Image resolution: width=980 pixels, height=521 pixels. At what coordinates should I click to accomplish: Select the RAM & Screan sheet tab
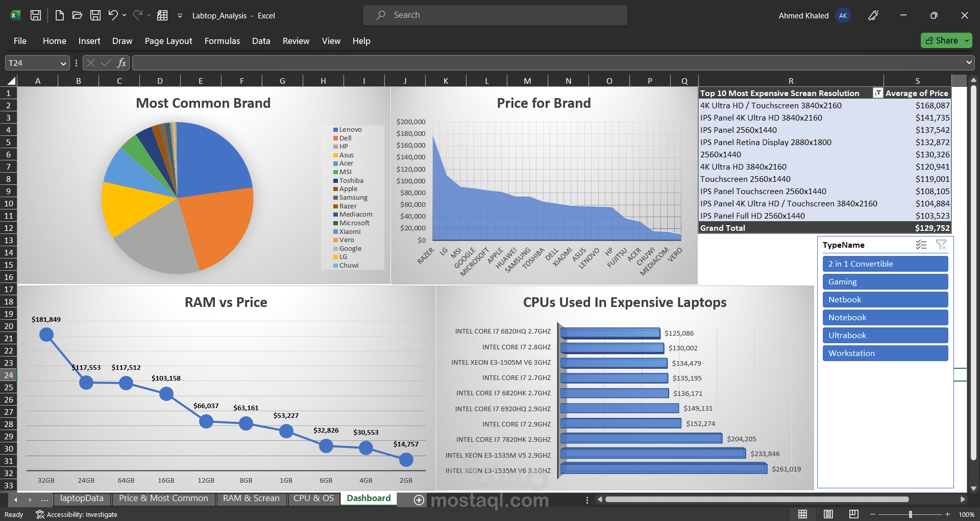point(251,499)
